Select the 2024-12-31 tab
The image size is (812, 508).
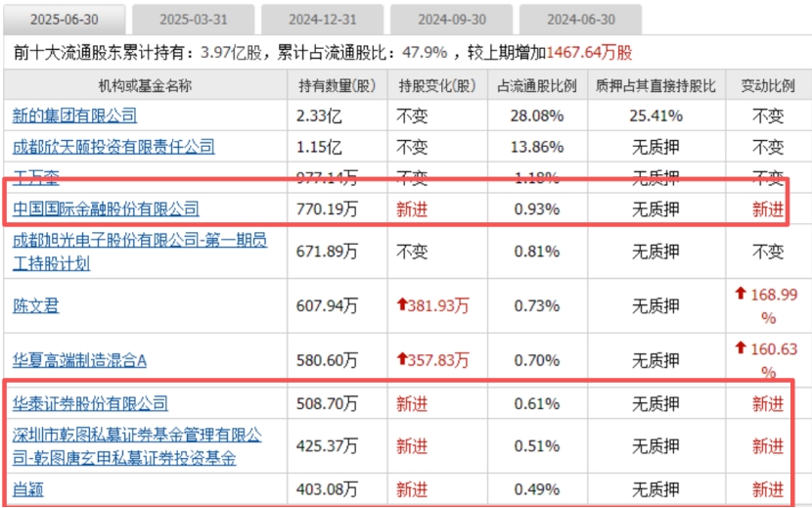click(322, 20)
